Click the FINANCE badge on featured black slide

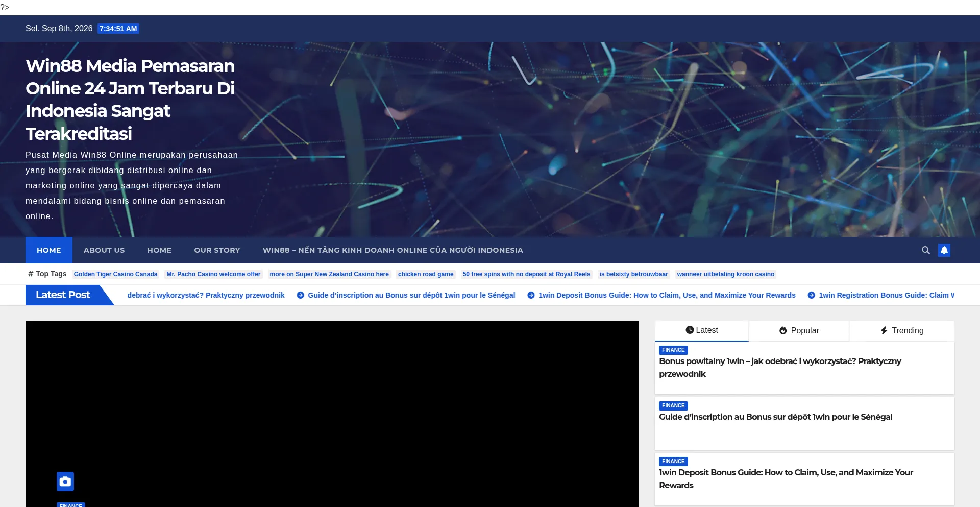pyautogui.click(x=71, y=505)
